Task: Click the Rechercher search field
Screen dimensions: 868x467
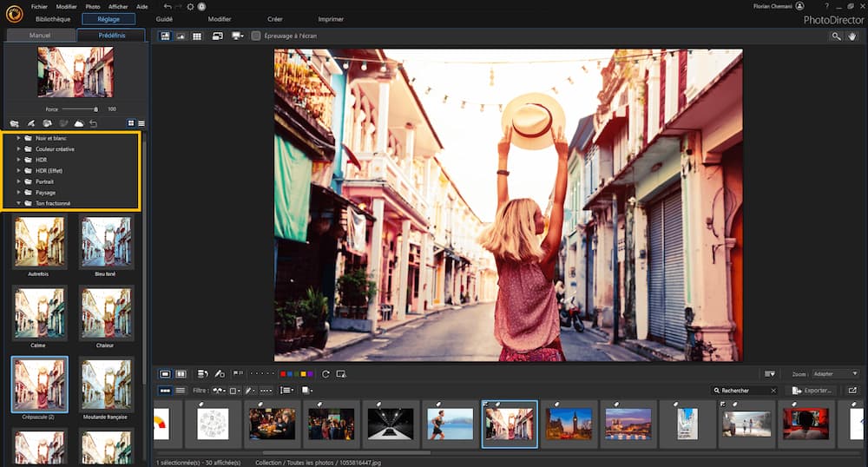Action: pos(745,390)
